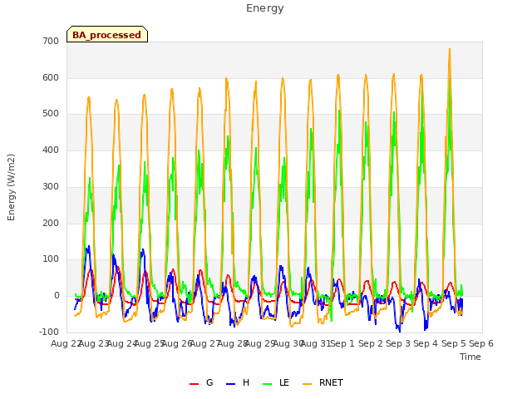Image resolution: width=532 pixels, height=399 pixels.
Task: Click the Sep 1 x-axis date label
Action: (x=342, y=343)
